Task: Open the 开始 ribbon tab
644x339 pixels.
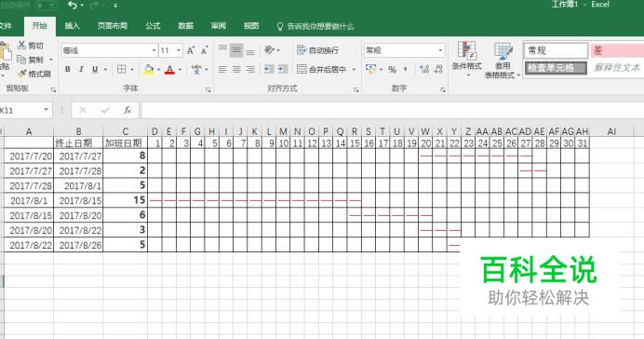Action: pos(39,25)
